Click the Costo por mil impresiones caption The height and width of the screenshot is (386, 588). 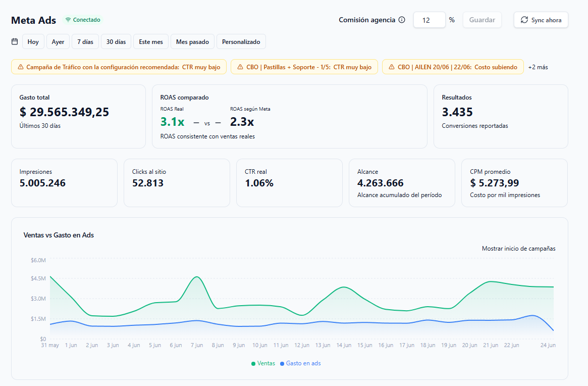(x=505, y=195)
